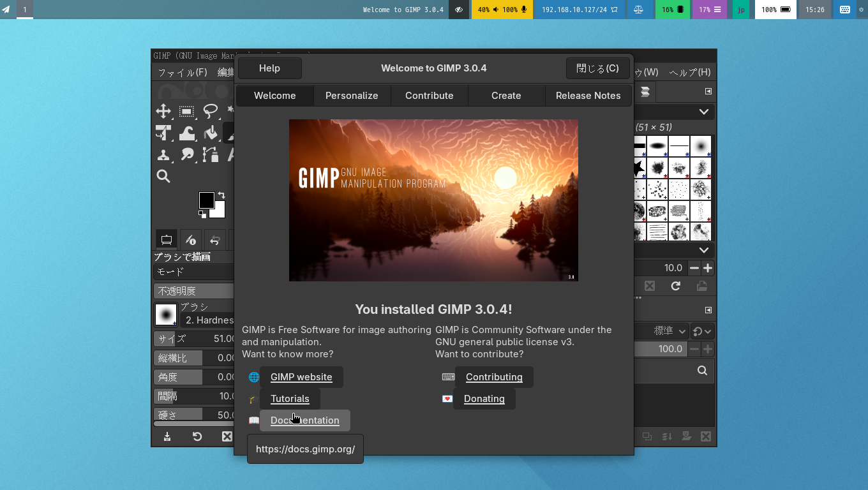Select the Paths tool
The height and width of the screenshot is (490, 868).
pos(210,154)
